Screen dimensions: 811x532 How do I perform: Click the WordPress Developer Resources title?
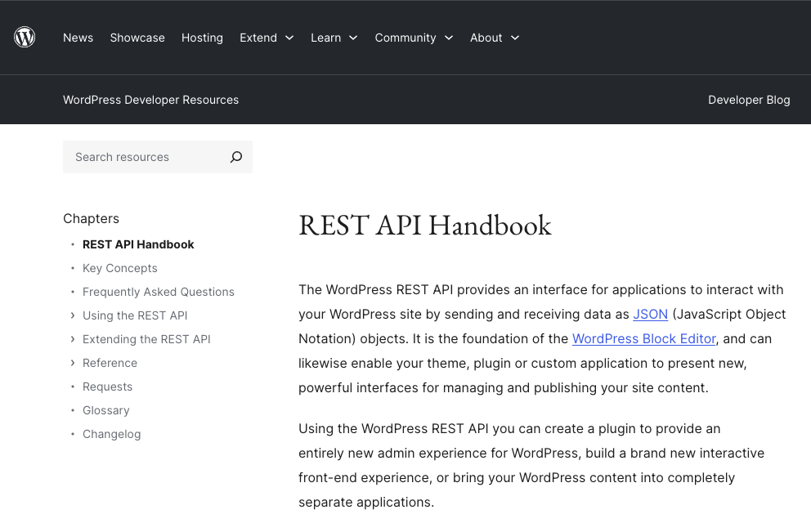click(151, 100)
